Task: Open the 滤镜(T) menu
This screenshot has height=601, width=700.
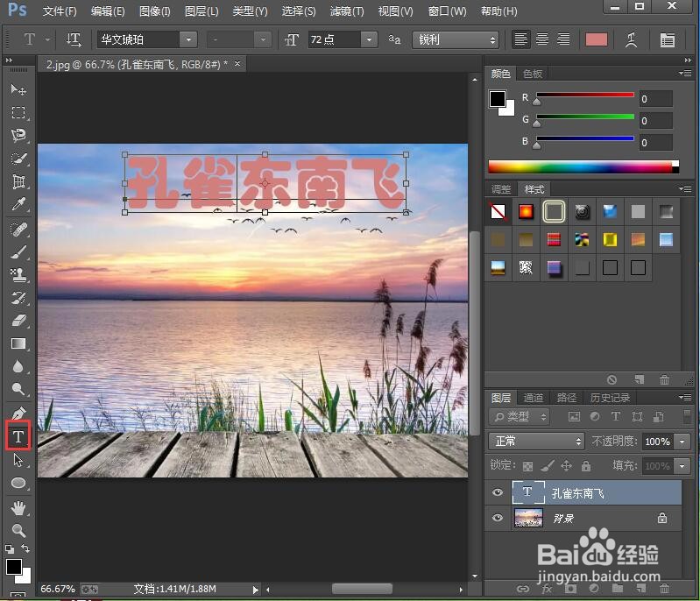Action: click(x=347, y=11)
